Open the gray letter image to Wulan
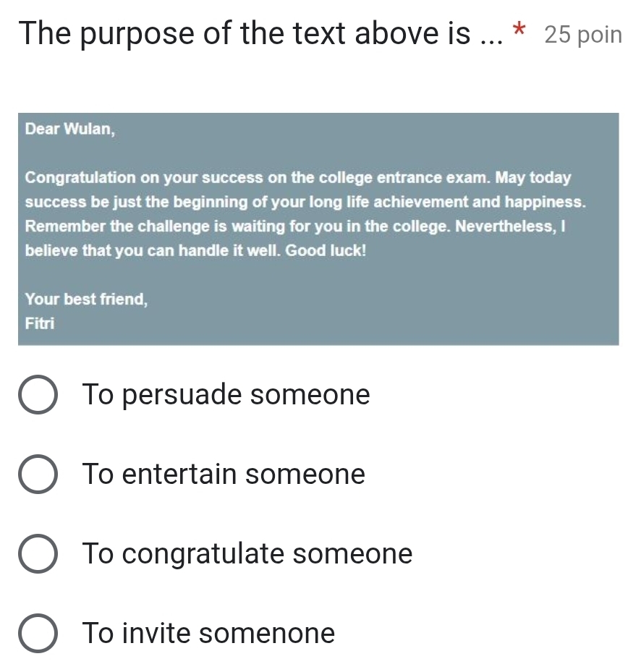The width and height of the screenshot is (641, 672). (x=318, y=229)
